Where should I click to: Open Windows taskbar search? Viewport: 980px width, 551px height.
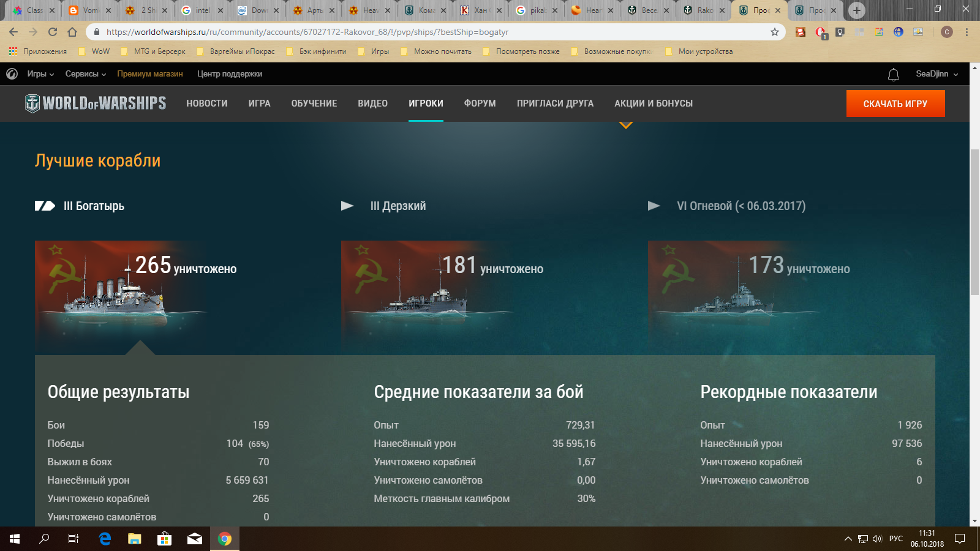44,539
